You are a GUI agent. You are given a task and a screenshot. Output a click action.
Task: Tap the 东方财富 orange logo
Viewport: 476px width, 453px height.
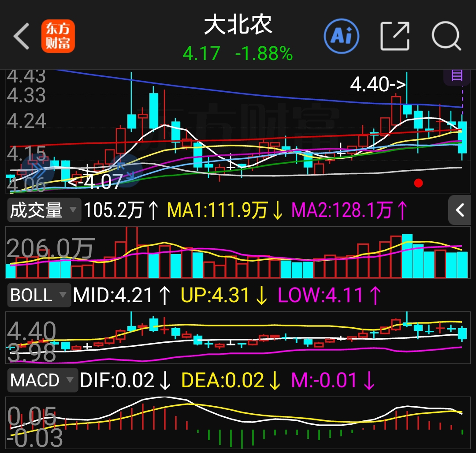point(58,36)
